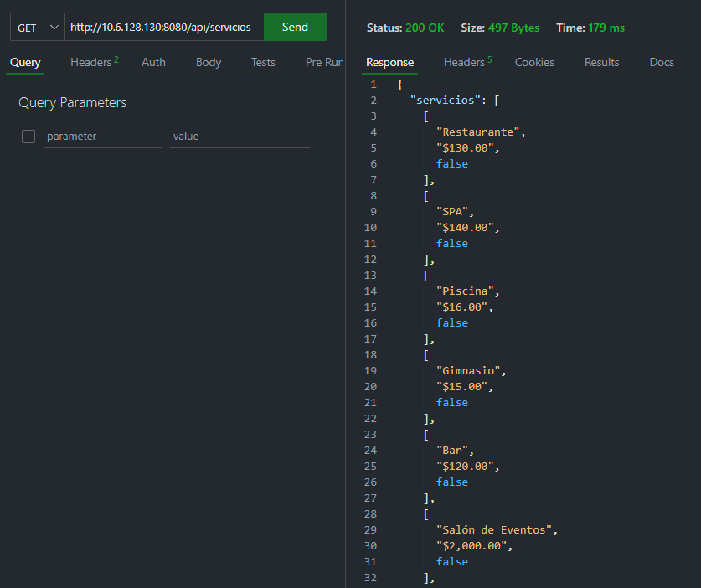Click the parameter value field
This screenshot has height=588, width=701.
[240, 137]
